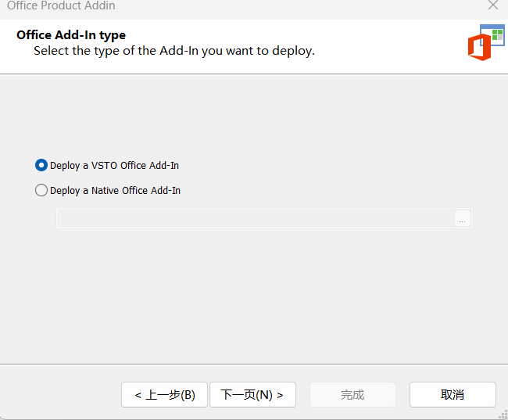Click the 'Deploy a VSTO Office Add-In' label

[114, 166]
